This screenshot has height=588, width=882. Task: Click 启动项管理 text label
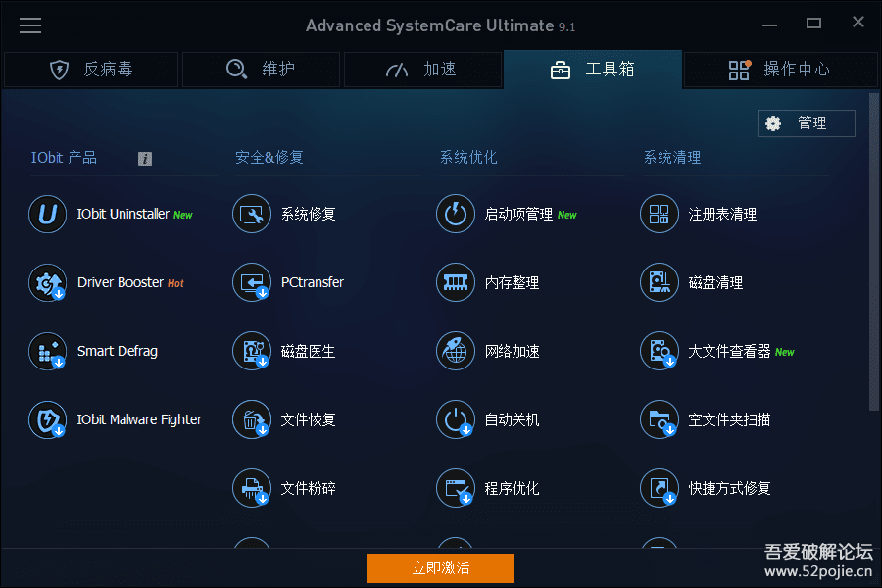pos(518,214)
